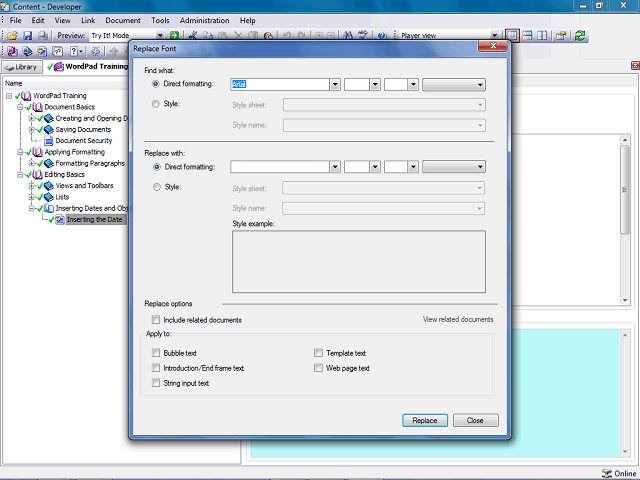Switch to the Library tab
Viewport: 640px width, 480px height.
pyautogui.click(x=22, y=67)
